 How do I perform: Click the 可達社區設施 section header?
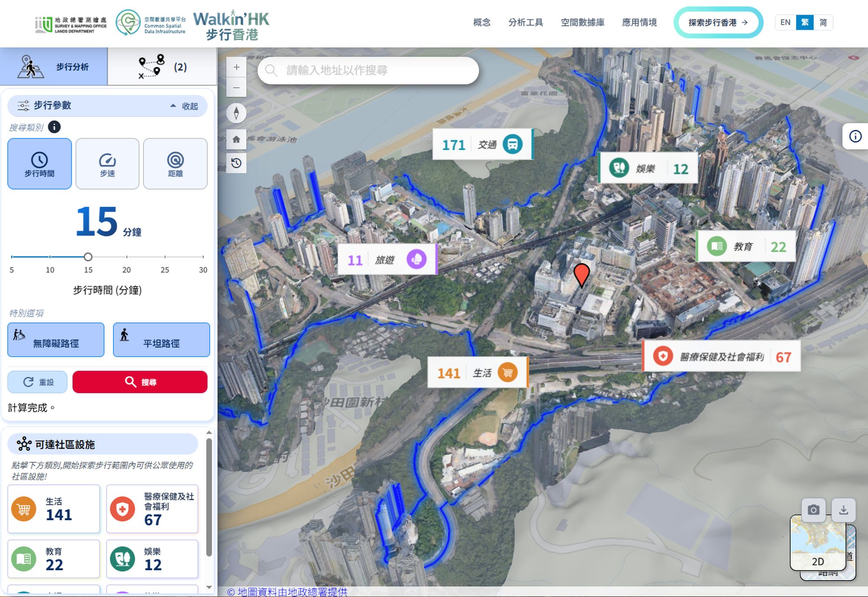[103, 444]
